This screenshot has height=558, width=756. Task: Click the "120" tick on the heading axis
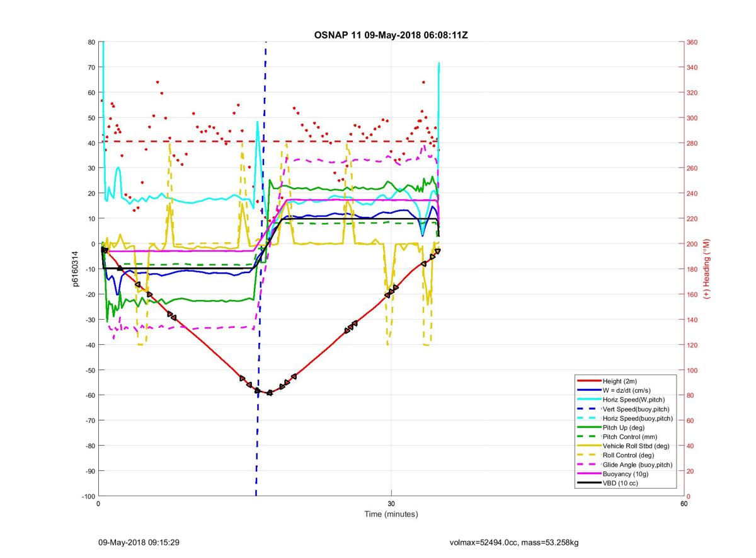point(694,345)
